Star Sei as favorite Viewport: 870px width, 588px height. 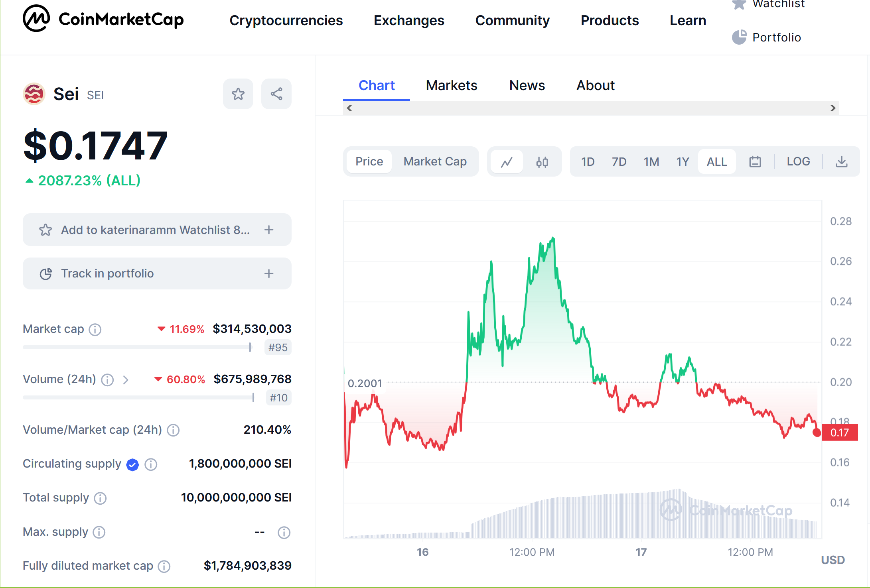[238, 94]
